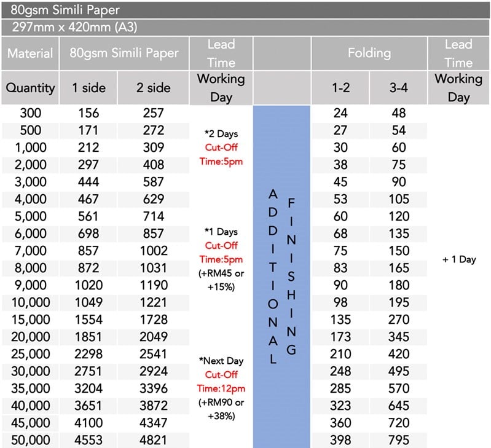Click the '80gsm Simili Paper' title bar

tap(245, 10)
